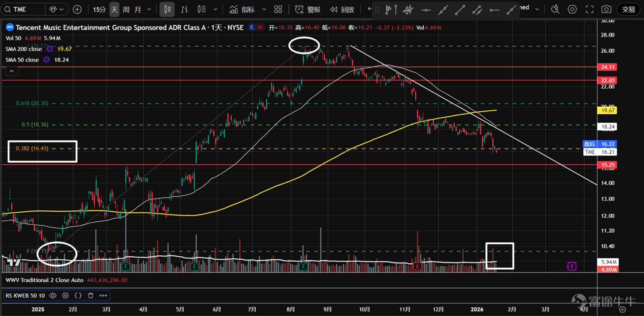Open RS KWEB indicator settings
The image size is (644, 316).
tap(66, 295)
